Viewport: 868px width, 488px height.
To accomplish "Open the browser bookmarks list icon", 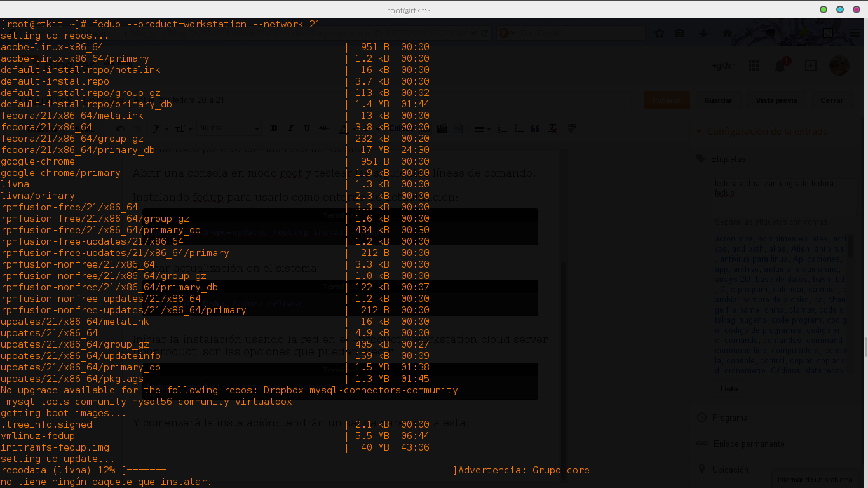I will pyautogui.click(x=679, y=33).
